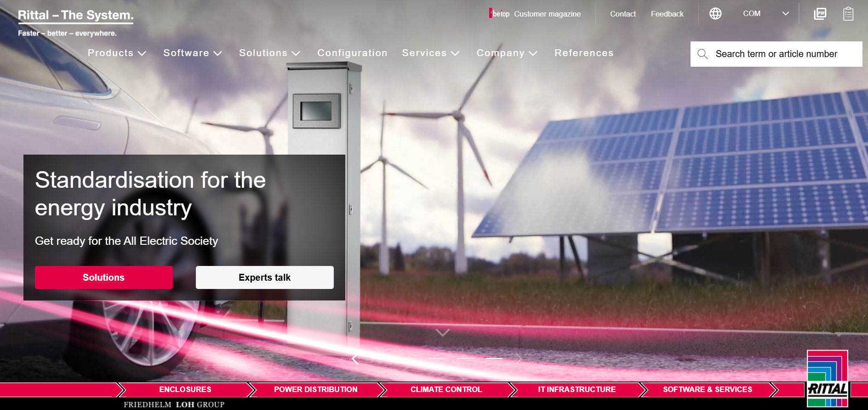Expand the Products menu

point(117,53)
